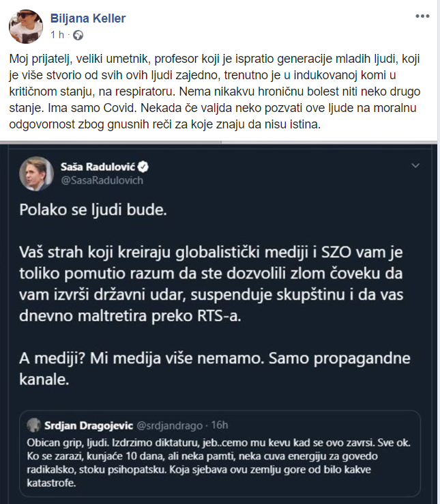Screen dimensions: 440x504
Task: Open the Biljana Keller profile name link
Action: click(x=87, y=18)
